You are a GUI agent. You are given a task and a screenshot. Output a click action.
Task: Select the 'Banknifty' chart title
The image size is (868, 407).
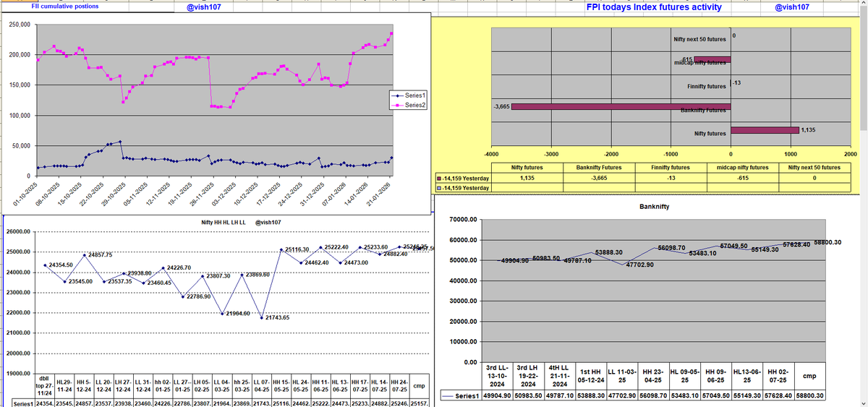pos(655,207)
